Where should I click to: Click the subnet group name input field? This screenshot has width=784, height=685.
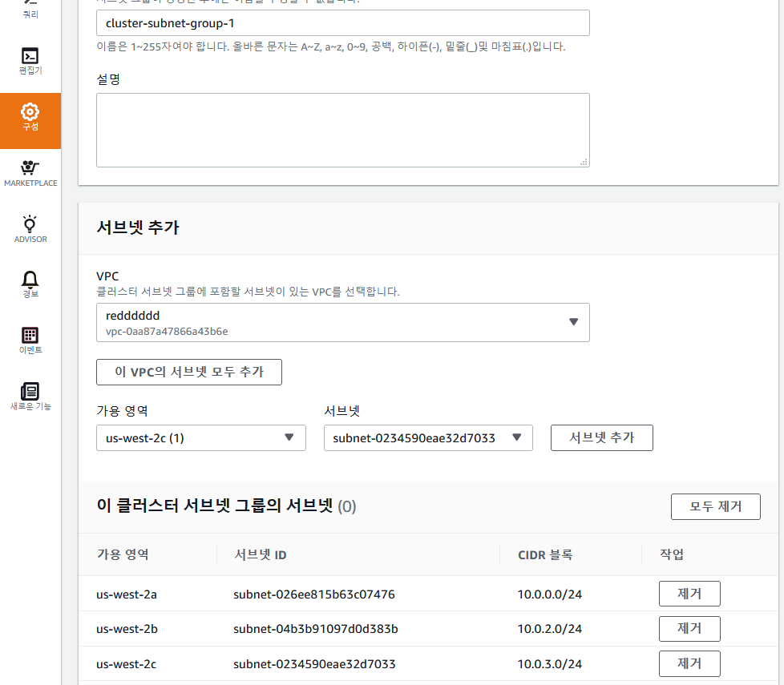[342, 22]
